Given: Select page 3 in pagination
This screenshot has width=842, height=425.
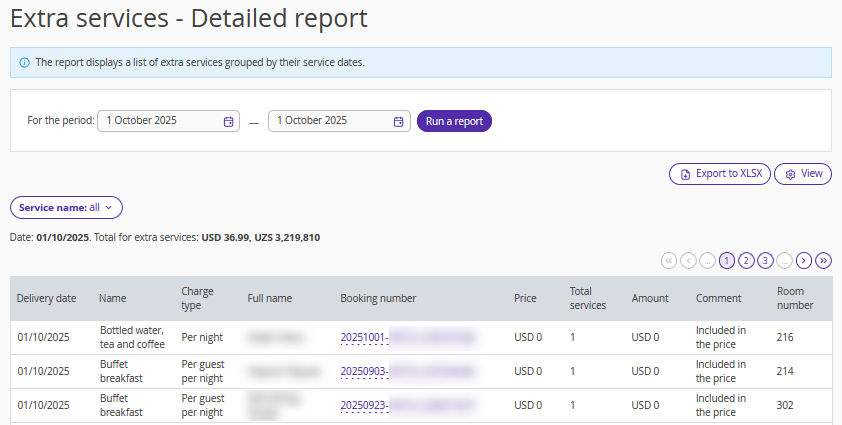Looking at the screenshot, I should click(x=765, y=260).
